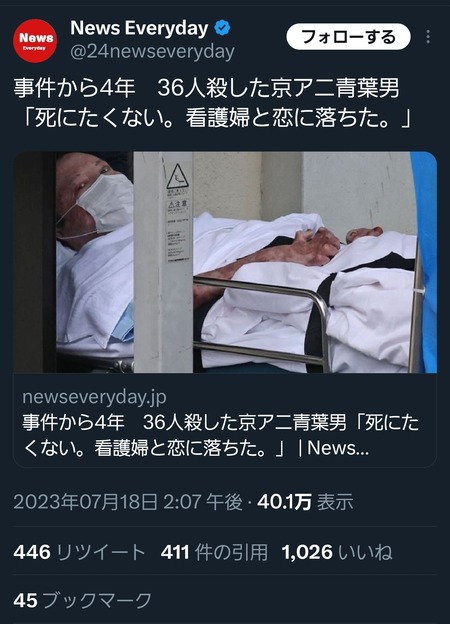Image resolution: width=450 pixels, height=624 pixels.
Task: Open the 45 ブックマーク count
Action: pyautogui.click(x=82, y=600)
